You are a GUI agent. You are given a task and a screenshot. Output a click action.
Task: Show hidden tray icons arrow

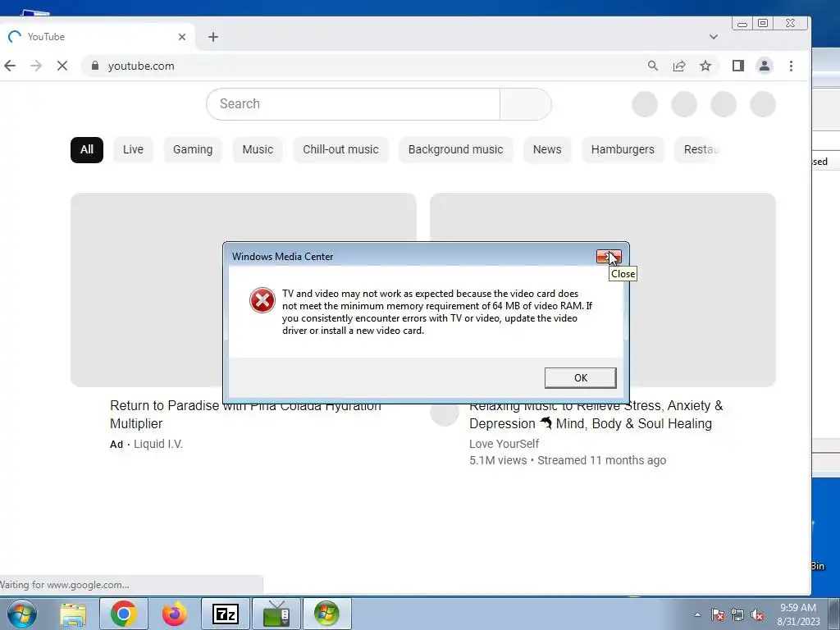click(697, 614)
